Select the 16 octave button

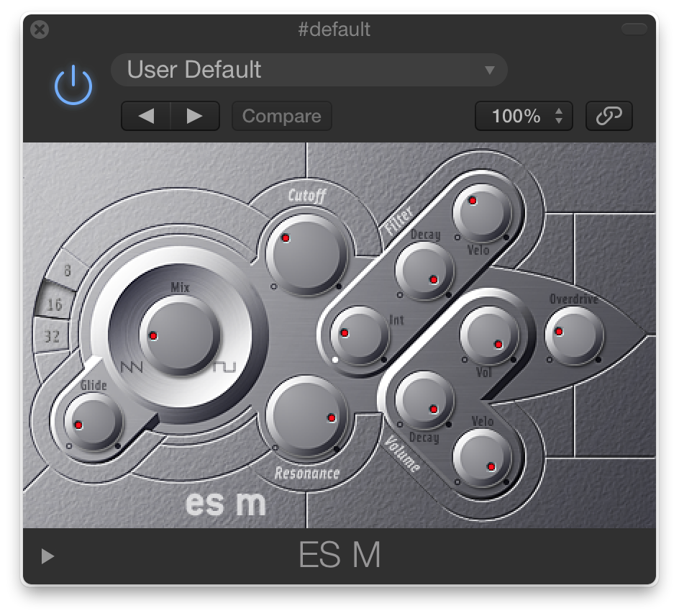point(55,304)
